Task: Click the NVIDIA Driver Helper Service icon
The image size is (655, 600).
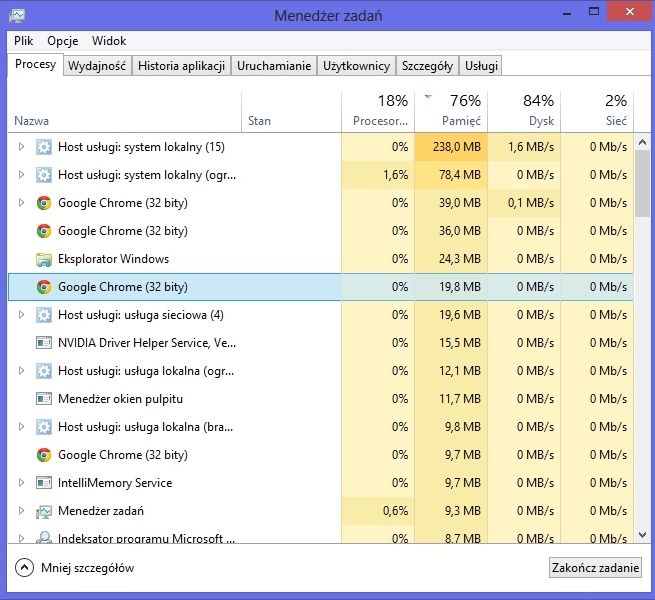Action: [x=44, y=343]
